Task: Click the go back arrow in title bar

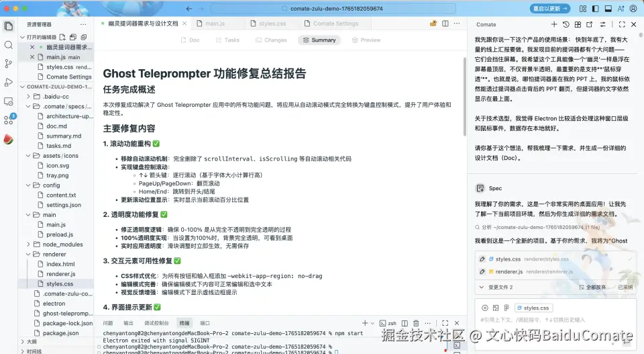Action: 189,8
